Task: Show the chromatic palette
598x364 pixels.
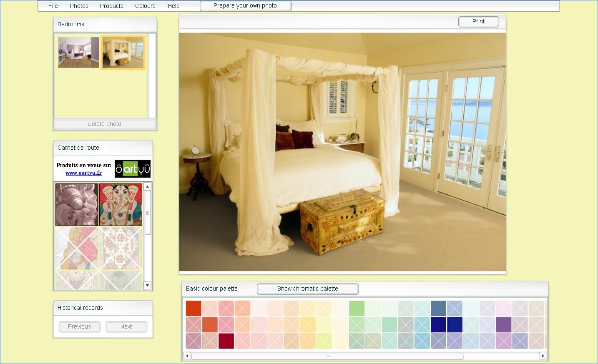Action: (308, 289)
